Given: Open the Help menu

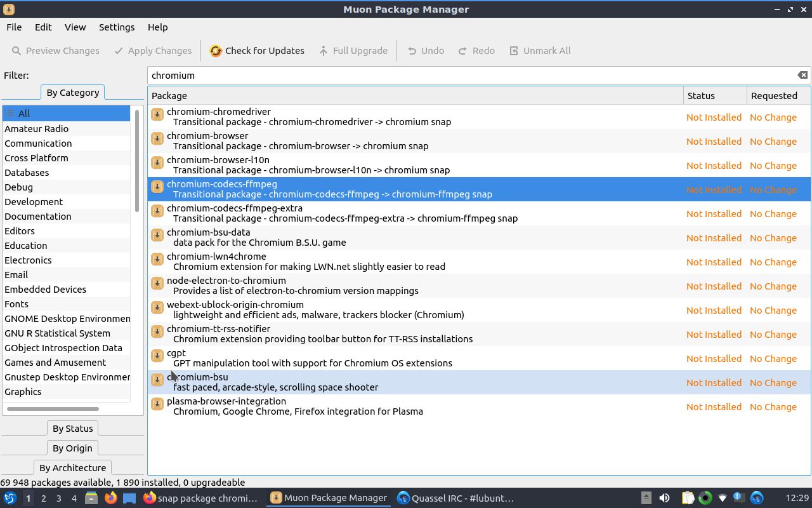Looking at the screenshot, I should tap(157, 27).
